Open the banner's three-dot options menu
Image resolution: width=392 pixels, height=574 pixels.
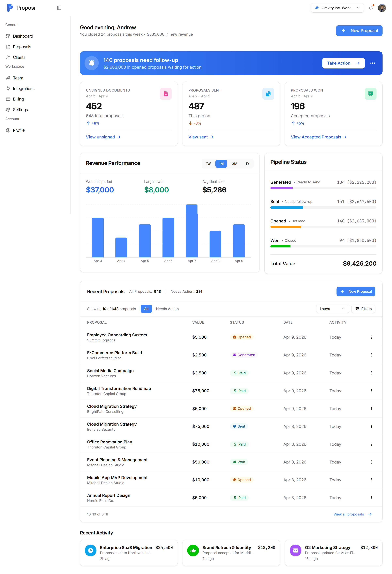coord(372,63)
